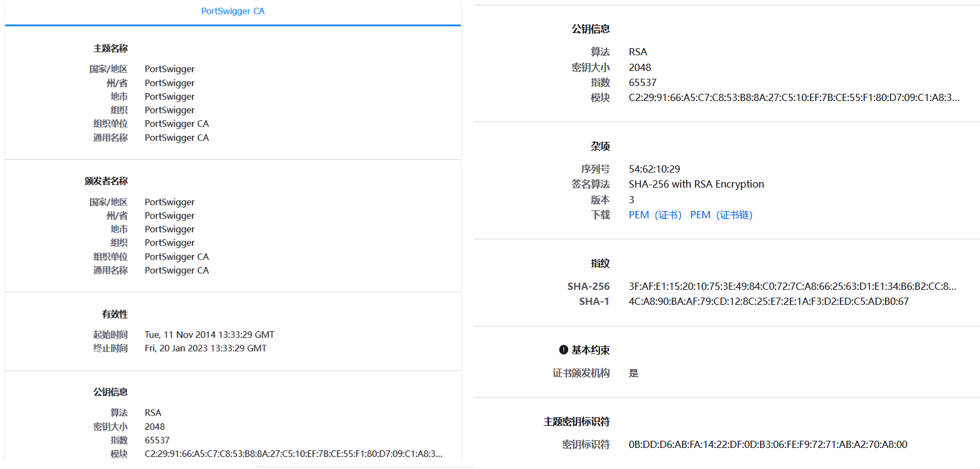Click the 密钥标识符 value 0B:DD:D6...

click(x=768, y=444)
